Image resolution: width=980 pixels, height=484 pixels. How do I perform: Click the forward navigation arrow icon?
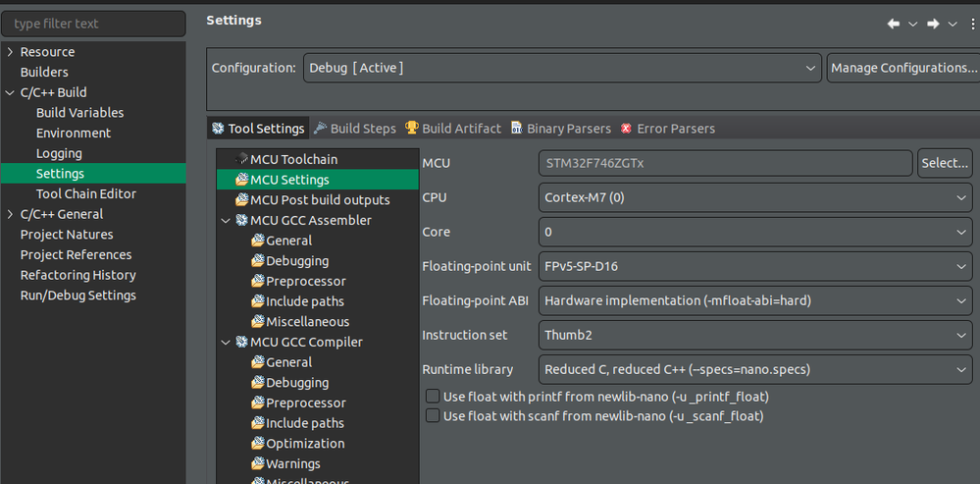click(933, 24)
